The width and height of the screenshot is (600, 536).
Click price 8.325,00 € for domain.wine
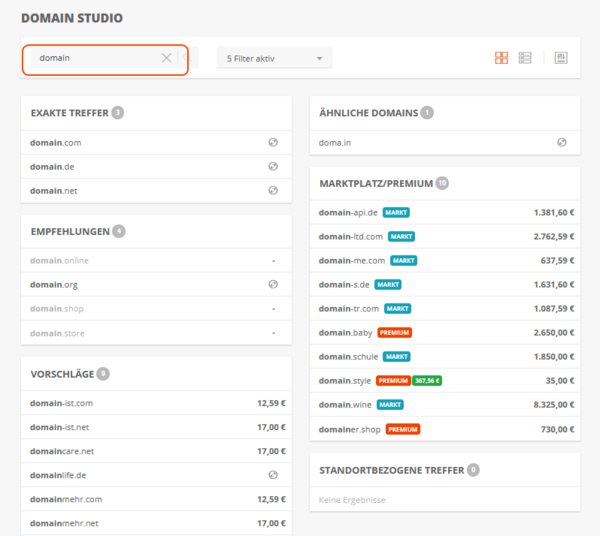554,405
